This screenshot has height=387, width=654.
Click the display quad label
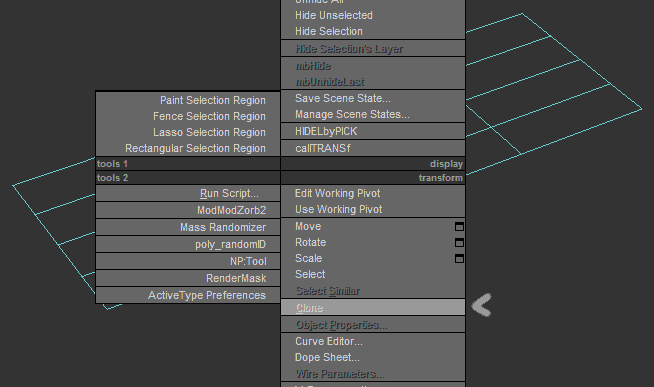(446, 164)
